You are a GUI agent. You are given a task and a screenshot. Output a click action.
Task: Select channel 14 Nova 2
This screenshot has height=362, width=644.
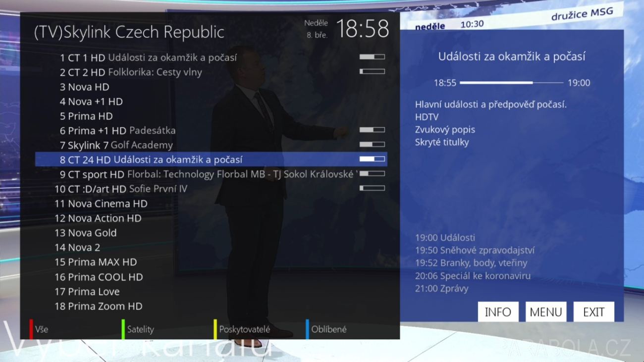[x=211, y=247]
